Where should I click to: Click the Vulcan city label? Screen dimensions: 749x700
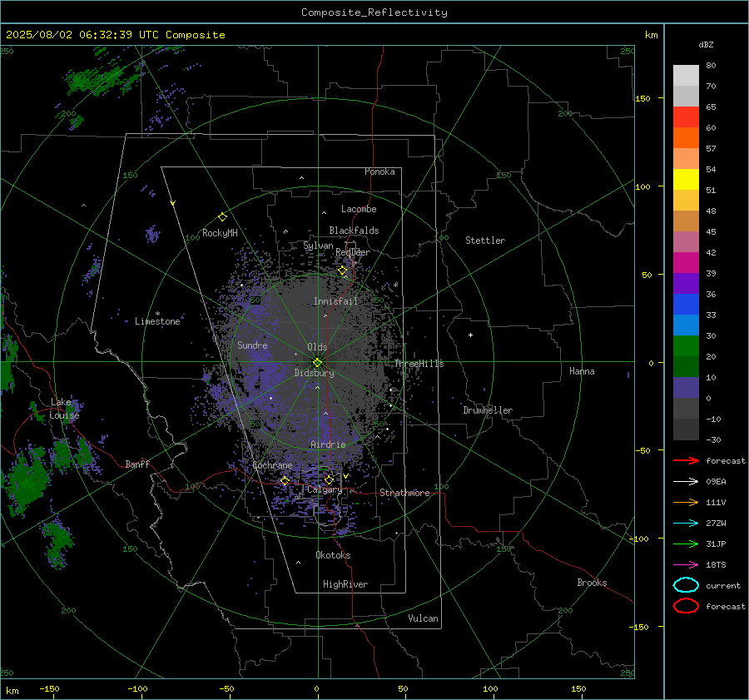[x=423, y=618]
